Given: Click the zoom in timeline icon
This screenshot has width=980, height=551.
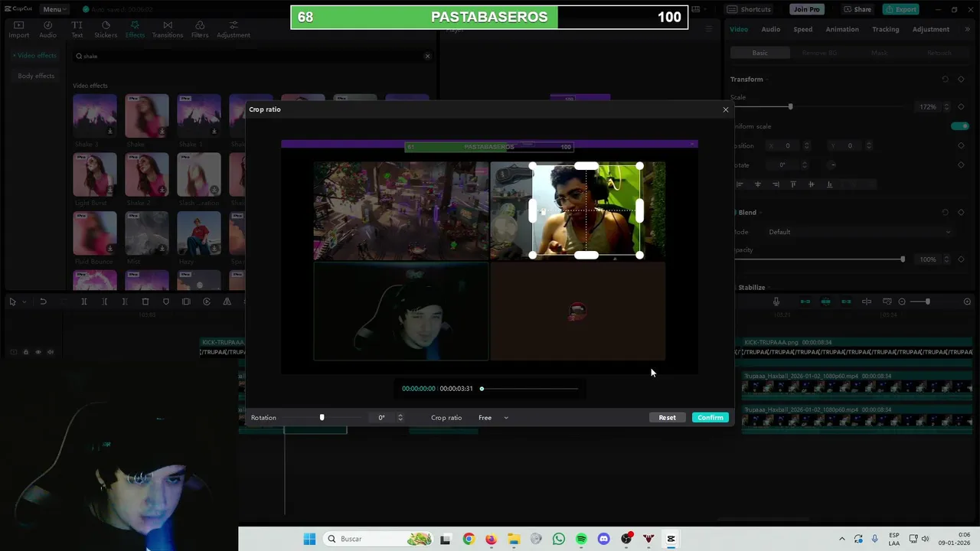Looking at the screenshot, I should pyautogui.click(x=967, y=302).
